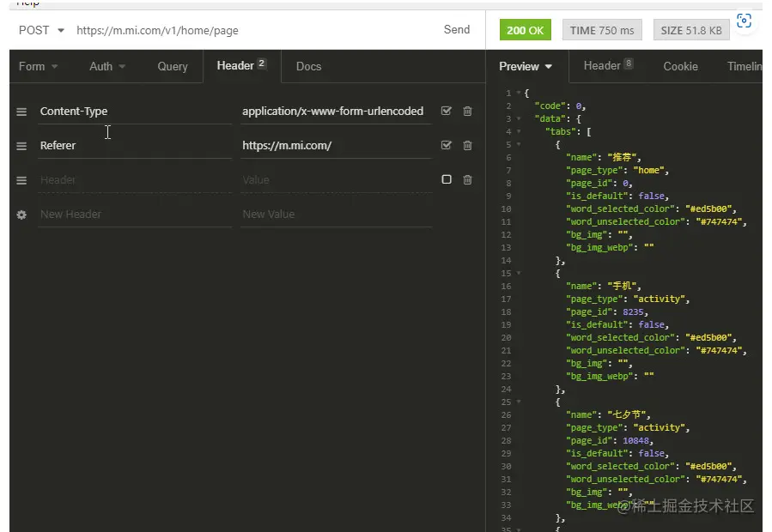The image size is (772, 532).
Task: Click "is_default": false on line 9
Action: point(617,196)
